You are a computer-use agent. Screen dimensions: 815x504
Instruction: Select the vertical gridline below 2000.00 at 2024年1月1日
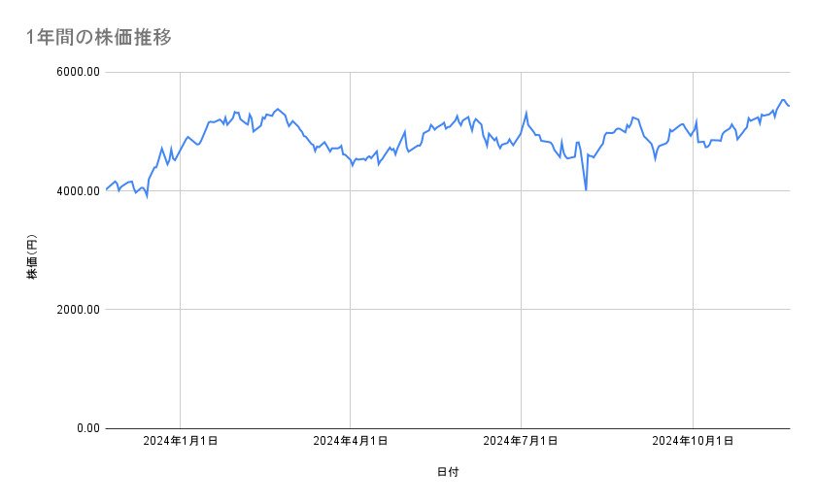tap(180, 369)
